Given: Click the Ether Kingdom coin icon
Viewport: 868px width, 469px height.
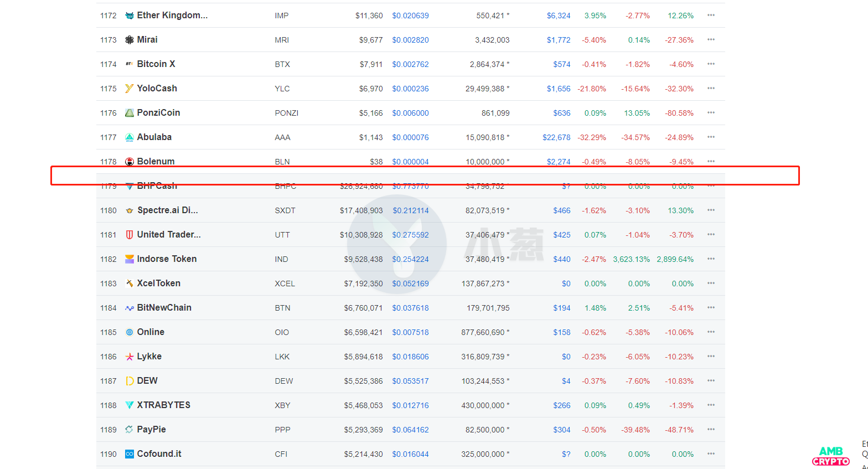Looking at the screenshot, I should 130,16.
